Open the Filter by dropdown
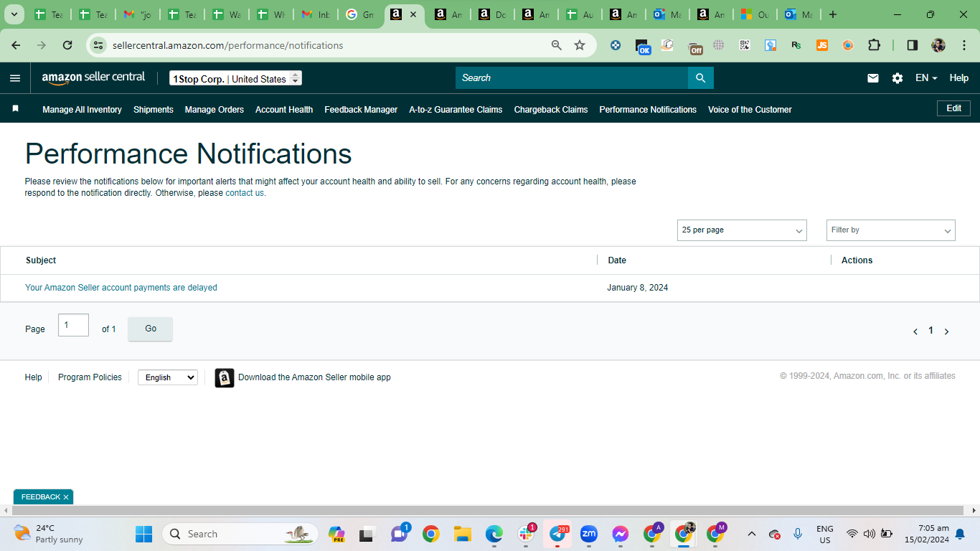Image resolution: width=980 pixels, height=551 pixels. click(891, 230)
